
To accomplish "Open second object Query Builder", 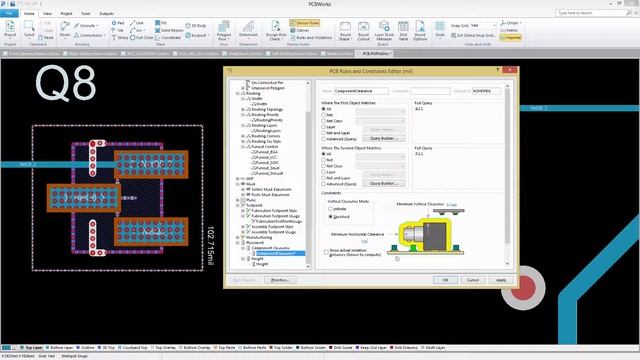I will point(384,184).
